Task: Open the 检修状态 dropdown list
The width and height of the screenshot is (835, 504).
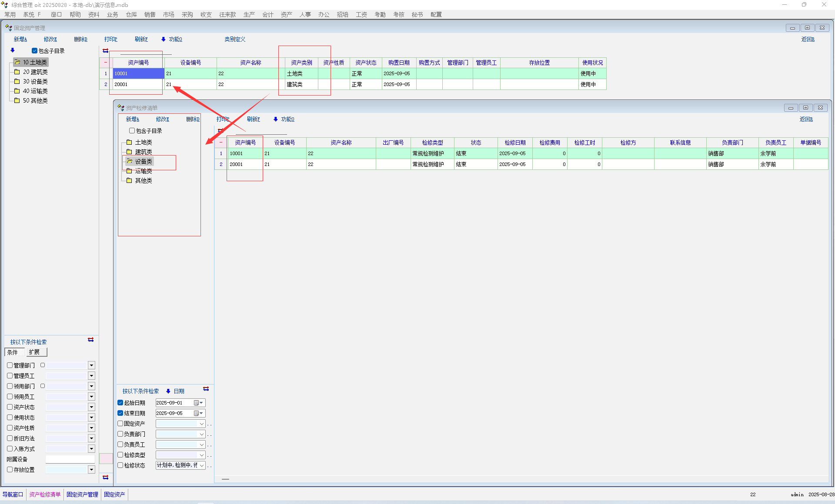Action: [202, 465]
